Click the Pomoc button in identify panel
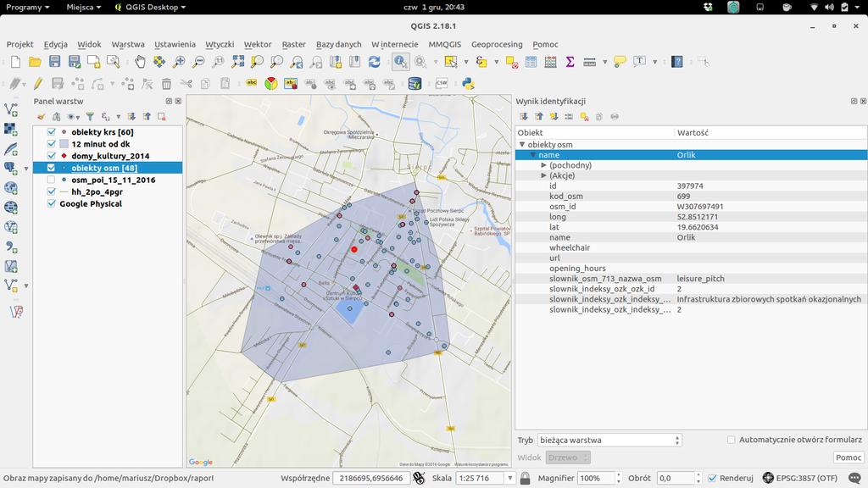This screenshot has height=488, width=868. click(x=848, y=457)
